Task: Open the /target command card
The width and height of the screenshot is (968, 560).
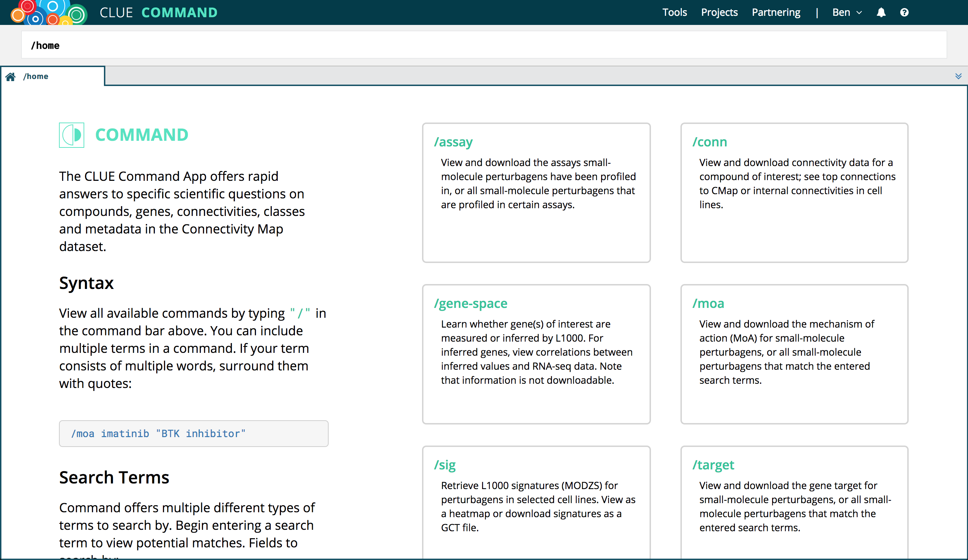Action: (794, 502)
